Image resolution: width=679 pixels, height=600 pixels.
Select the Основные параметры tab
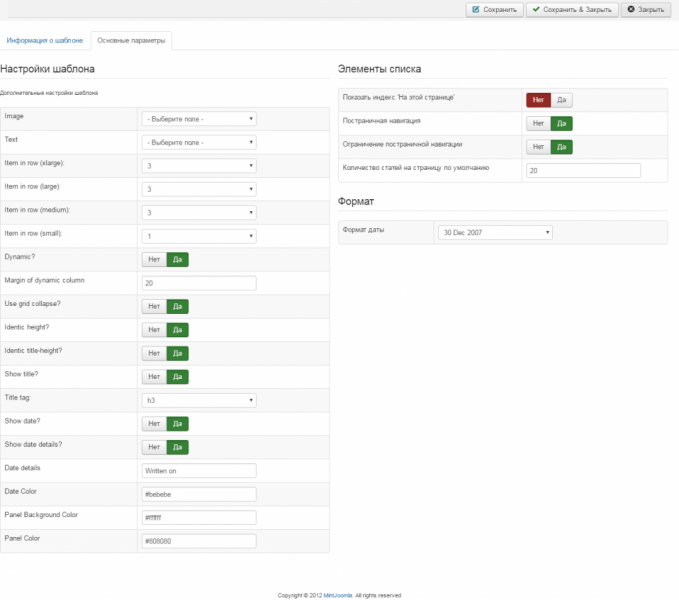click(132, 41)
